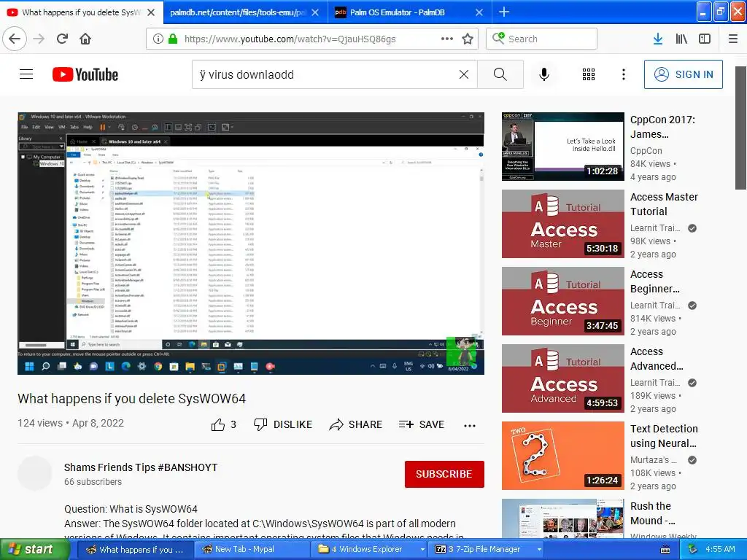Screen dimensions: 747x560
Task: Close the palmdb.net files tab
Action: point(315,12)
